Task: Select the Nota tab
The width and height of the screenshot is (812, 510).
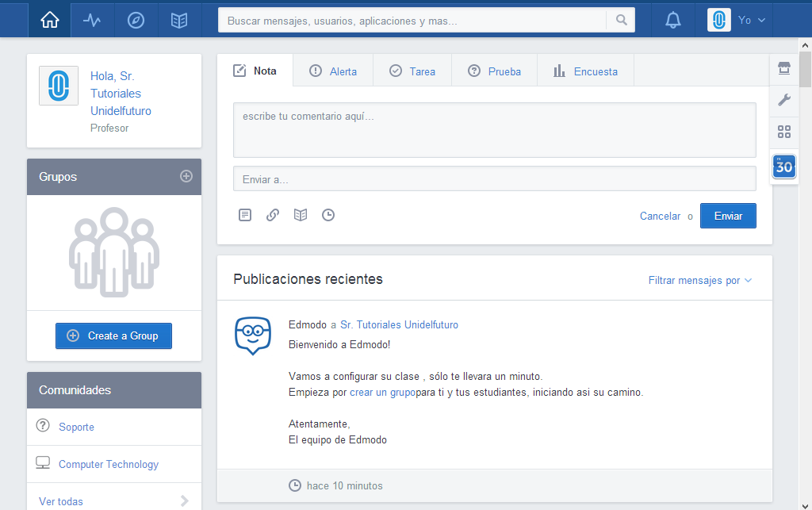Action: pos(255,71)
